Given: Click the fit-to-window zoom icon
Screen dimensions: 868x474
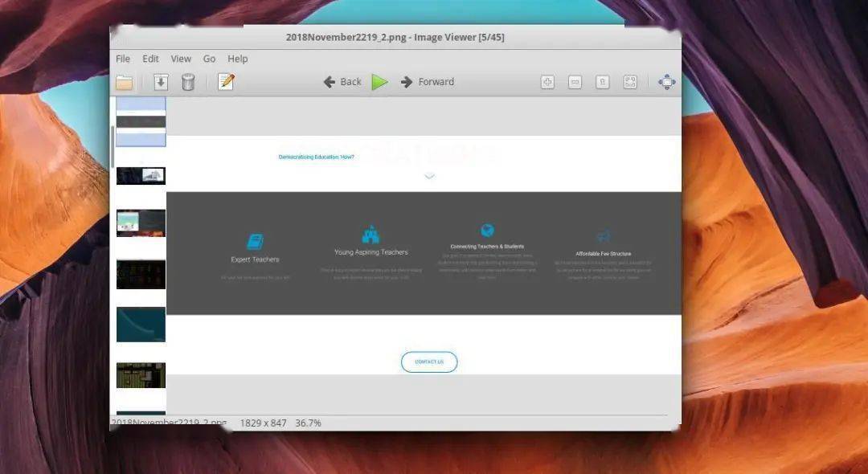Looking at the screenshot, I should (x=630, y=82).
